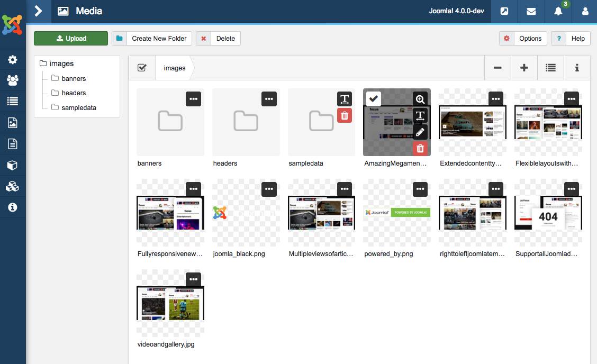Show action buttons on the headers folder thumbnail
The width and height of the screenshot is (597, 364).
point(269,98)
